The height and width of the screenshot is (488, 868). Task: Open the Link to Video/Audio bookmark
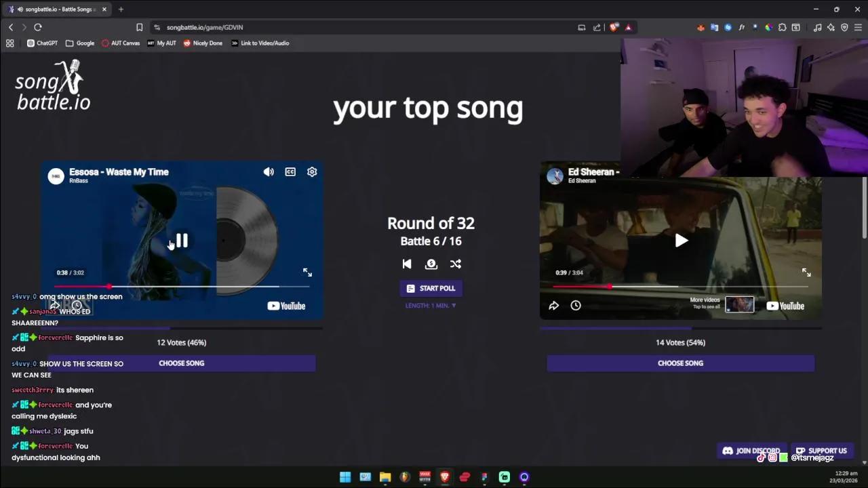[260, 43]
